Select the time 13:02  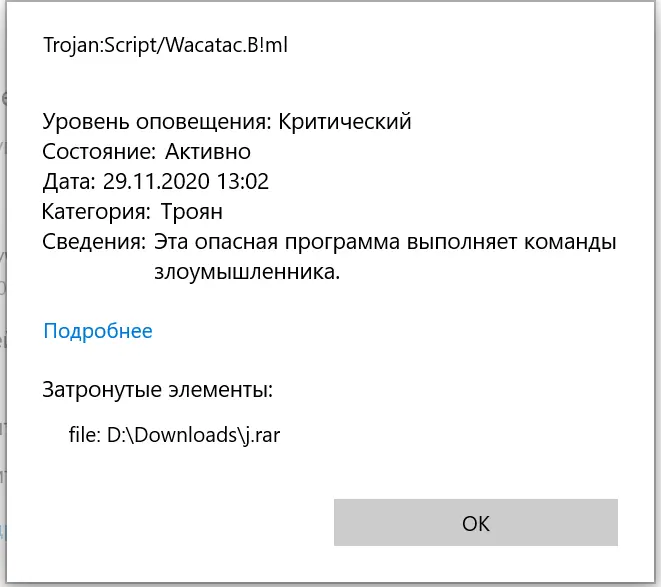click(x=243, y=181)
